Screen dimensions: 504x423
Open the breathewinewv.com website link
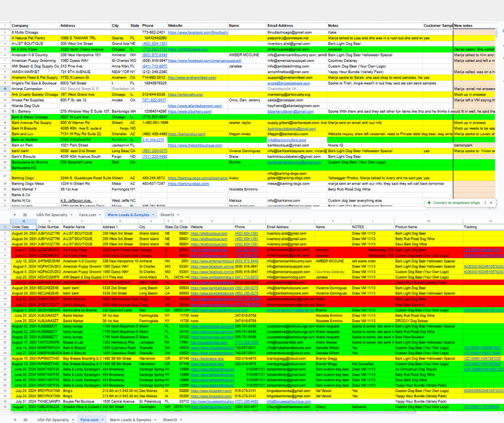pos(211,407)
